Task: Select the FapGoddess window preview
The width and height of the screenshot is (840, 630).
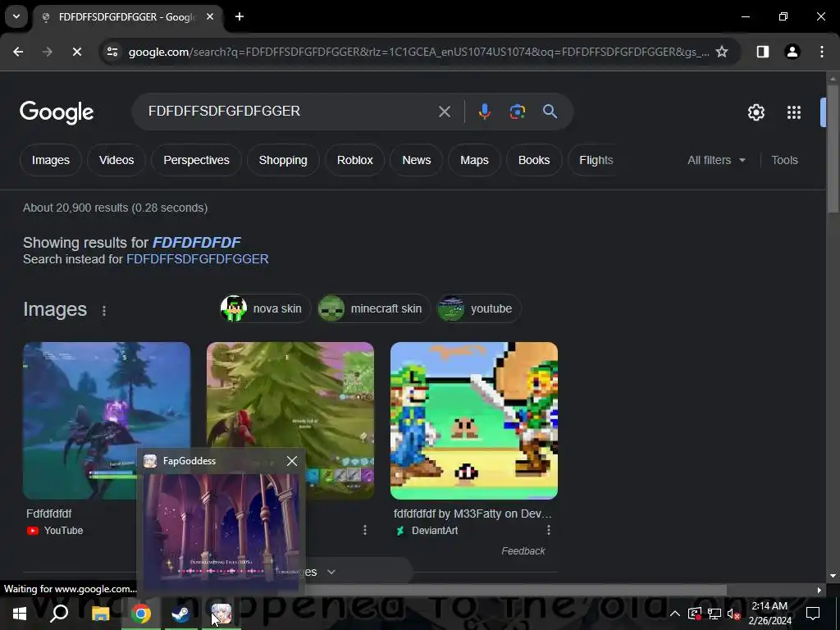Action: (222, 532)
